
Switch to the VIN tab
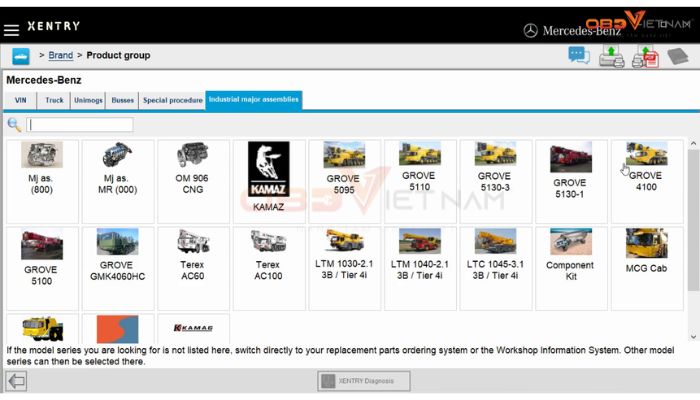pyautogui.click(x=21, y=100)
